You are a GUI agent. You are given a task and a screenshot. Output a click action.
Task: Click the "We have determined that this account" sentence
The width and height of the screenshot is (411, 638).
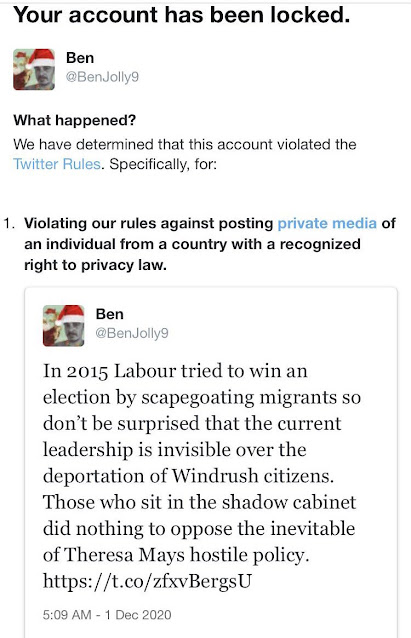point(185,144)
